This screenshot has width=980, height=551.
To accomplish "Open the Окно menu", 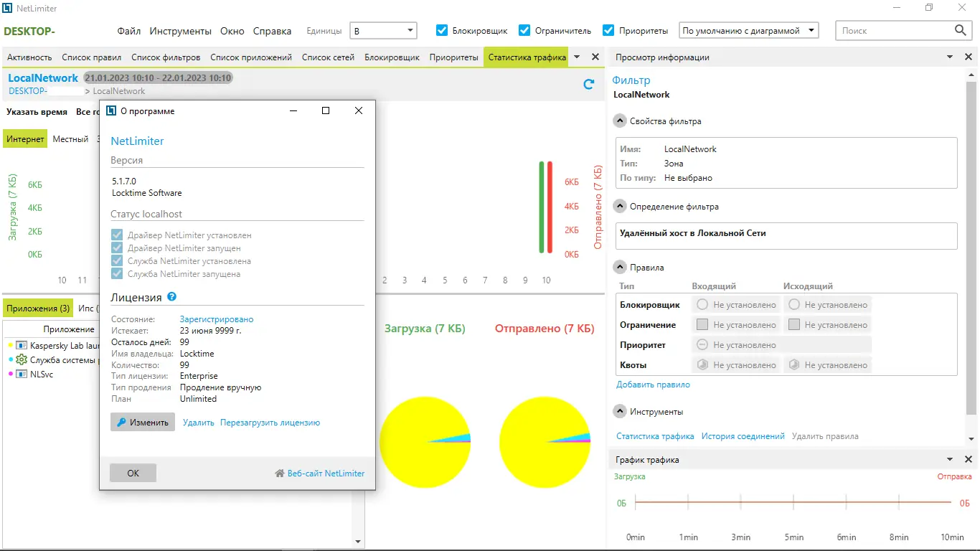I will point(232,31).
